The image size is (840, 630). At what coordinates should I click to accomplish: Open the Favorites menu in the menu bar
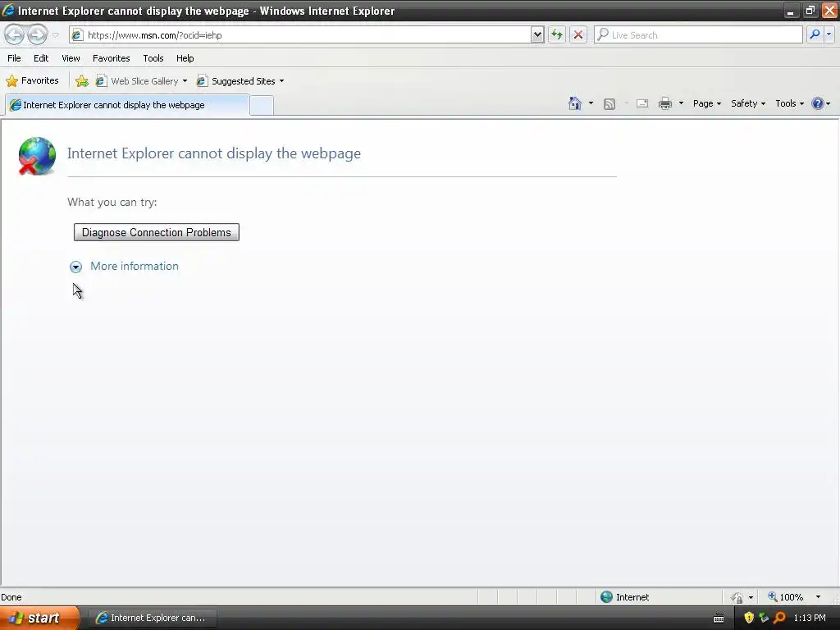point(111,58)
